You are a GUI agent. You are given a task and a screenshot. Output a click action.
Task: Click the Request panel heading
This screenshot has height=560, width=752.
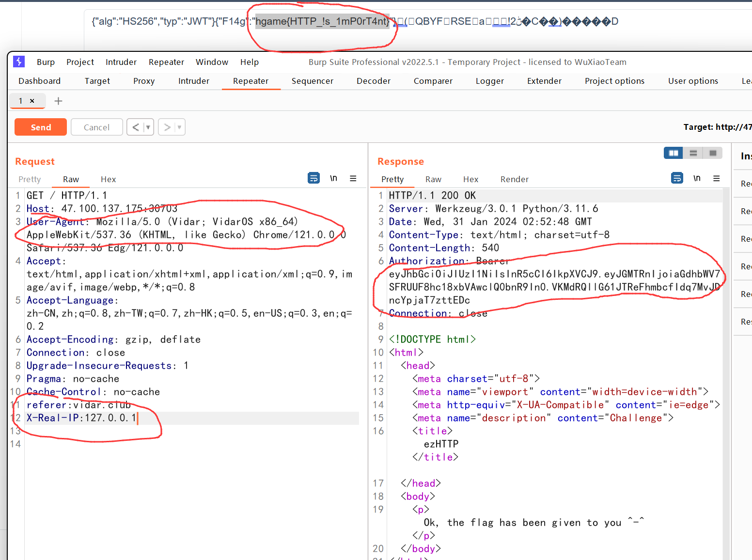click(x=35, y=161)
